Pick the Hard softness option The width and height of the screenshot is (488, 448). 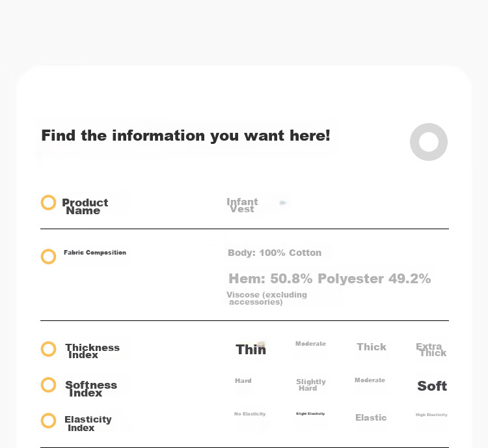tap(243, 381)
